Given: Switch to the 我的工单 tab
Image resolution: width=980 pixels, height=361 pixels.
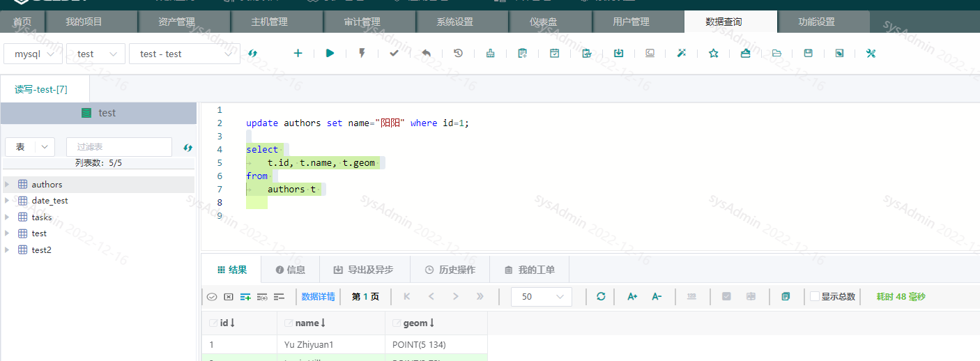Looking at the screenshot, I should coord(530,270).
